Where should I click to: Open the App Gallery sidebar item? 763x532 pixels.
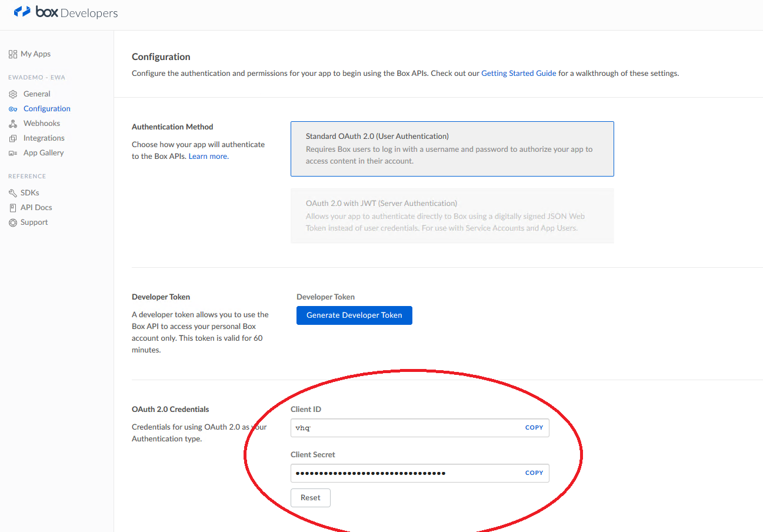click(44, 153)
